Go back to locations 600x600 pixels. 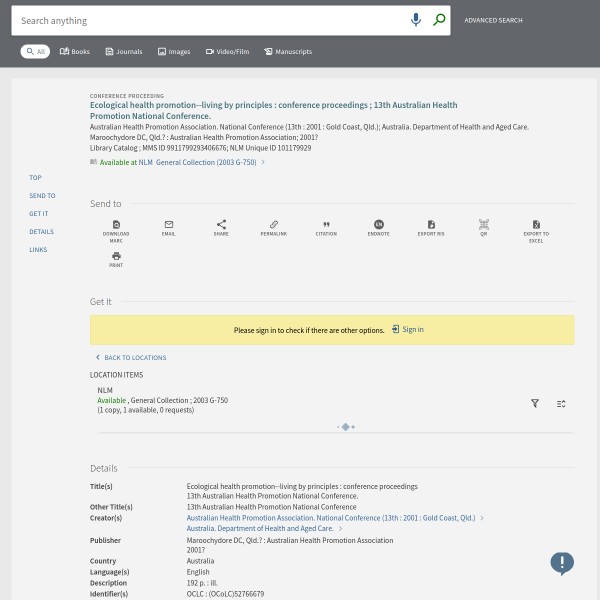[x=131, y=357]
